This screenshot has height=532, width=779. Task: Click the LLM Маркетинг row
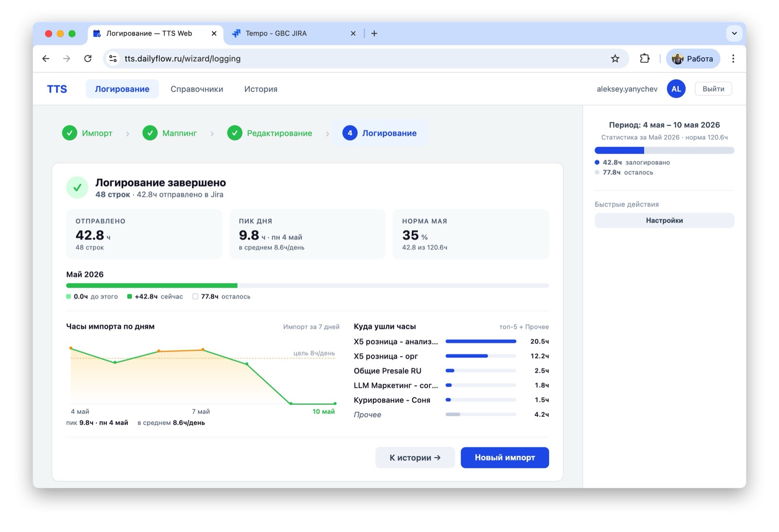451,385
